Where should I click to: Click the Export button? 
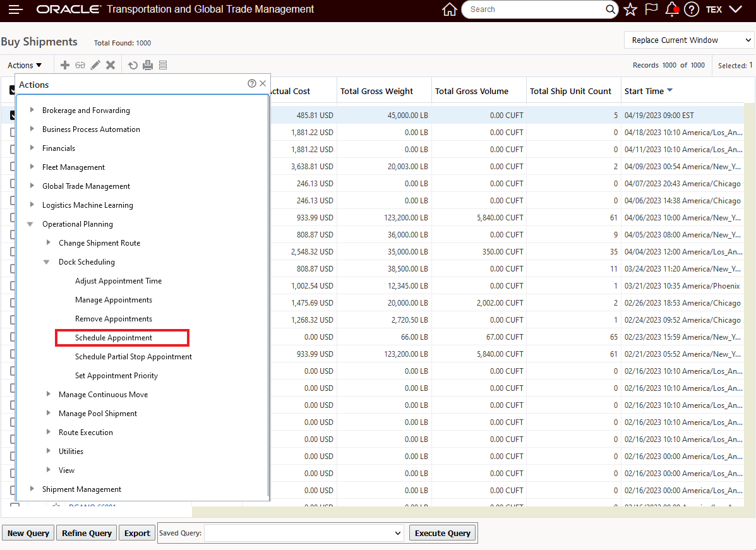coord(137,533)
